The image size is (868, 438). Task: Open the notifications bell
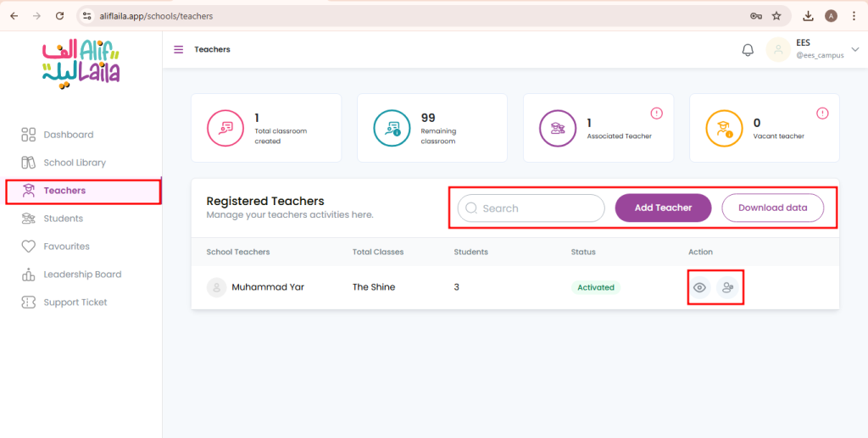[748, 50]
